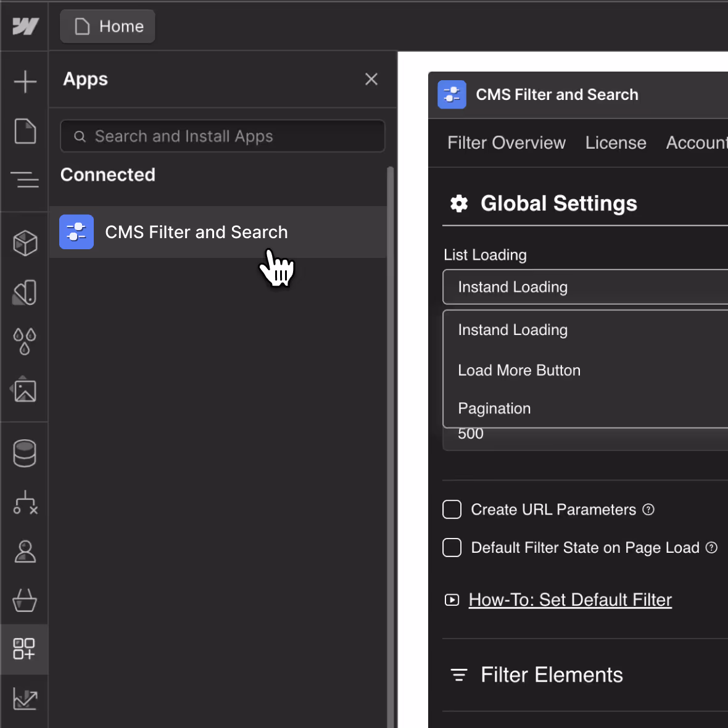
Task: Open the Style Selectors droplets icon
Action: tap(25, 342)
